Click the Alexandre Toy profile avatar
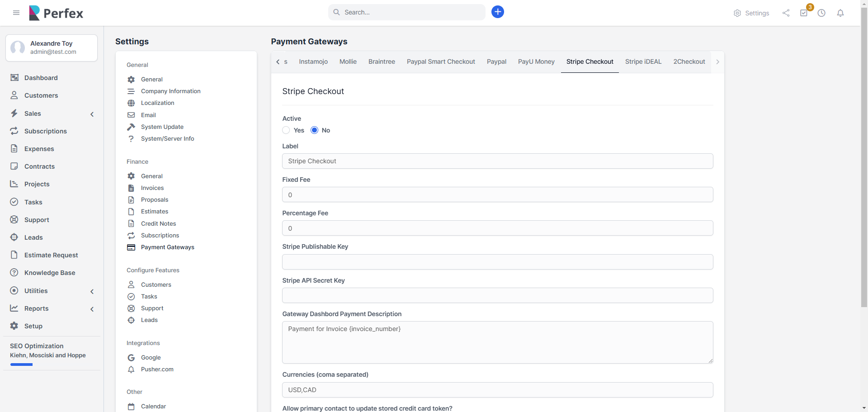 (18, 47)
